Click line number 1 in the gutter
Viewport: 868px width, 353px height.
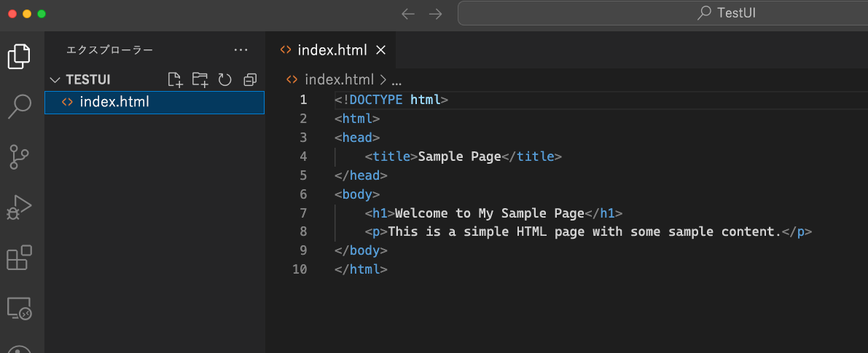pos(302,100)
